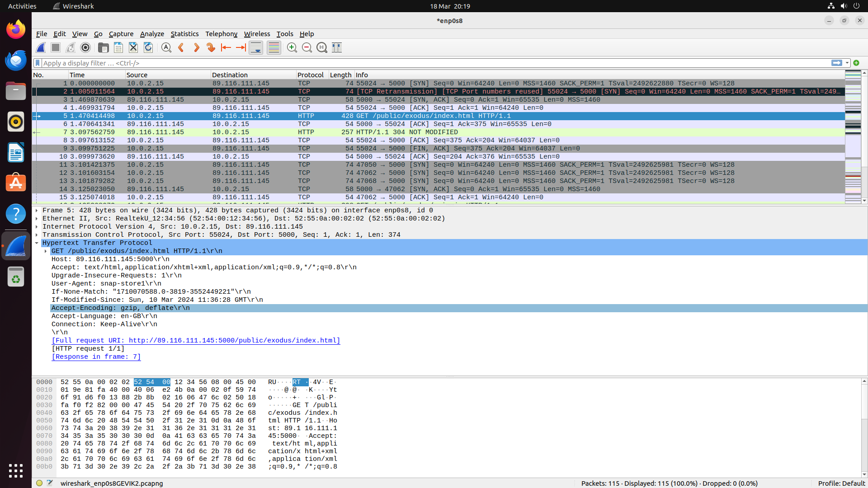Image resolution: width=868 pixels, height=488 pixels.
Task: Apply display filter arrow button
Action: pos(837,63)
